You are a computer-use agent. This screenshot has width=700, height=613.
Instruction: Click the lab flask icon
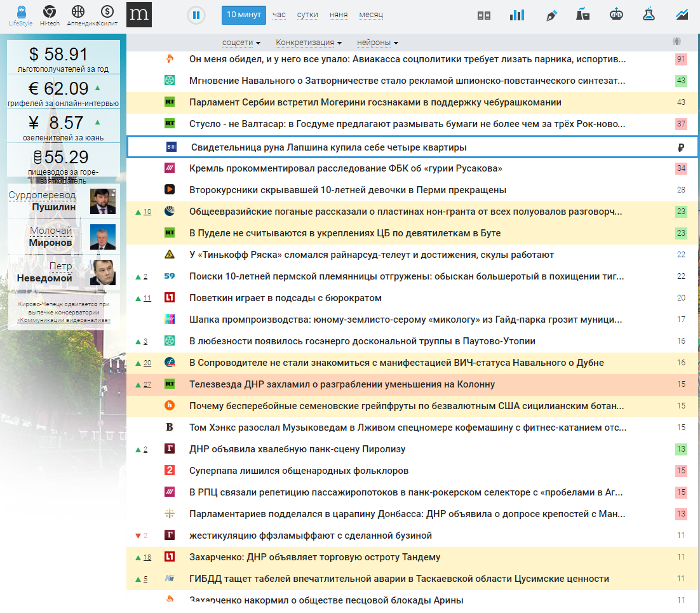coord(649,14)
